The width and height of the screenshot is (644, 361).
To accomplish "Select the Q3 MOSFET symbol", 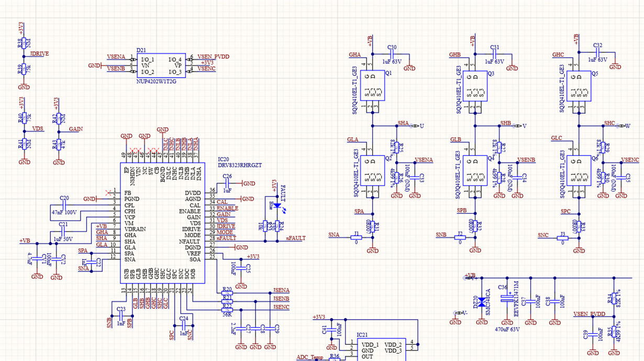I will (x=476, y=86).
